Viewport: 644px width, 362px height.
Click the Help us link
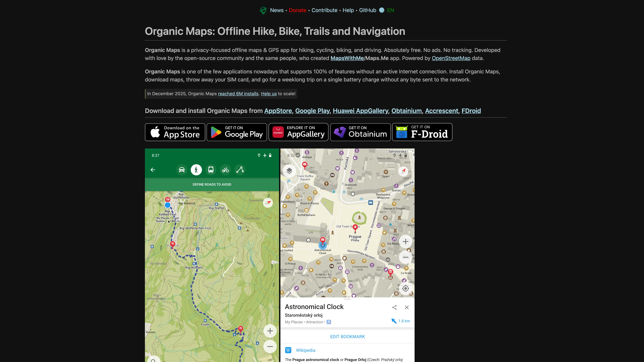[x=269, y=94]
